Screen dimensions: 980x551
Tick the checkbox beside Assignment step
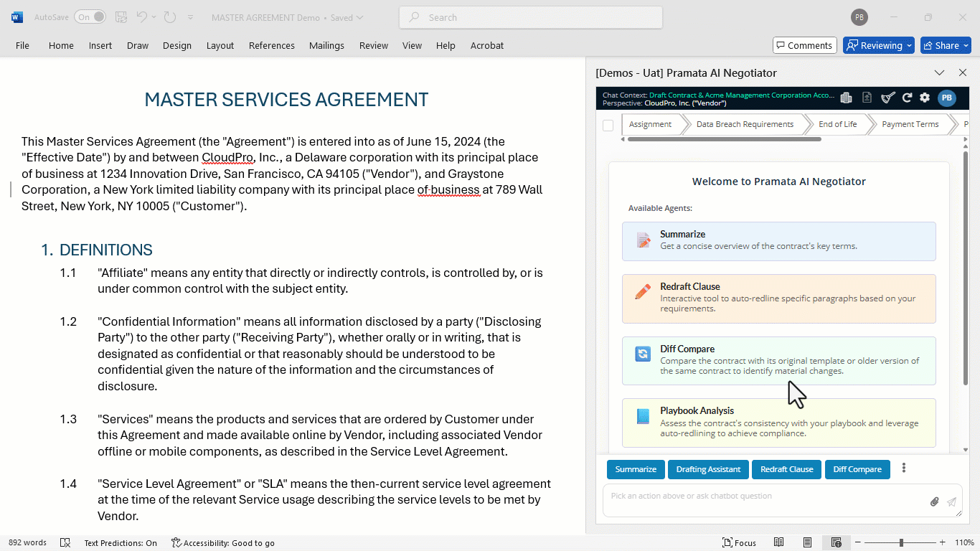[x=608, y=125]
